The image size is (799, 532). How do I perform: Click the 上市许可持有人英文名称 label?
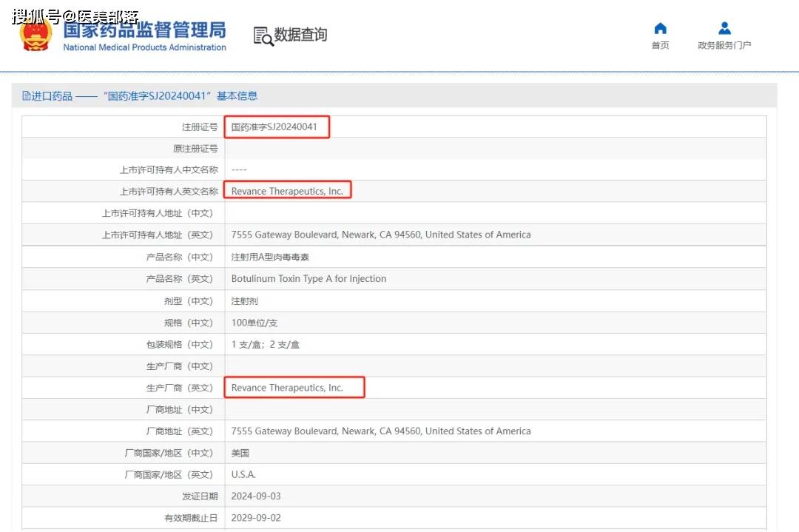coord(169,192)
